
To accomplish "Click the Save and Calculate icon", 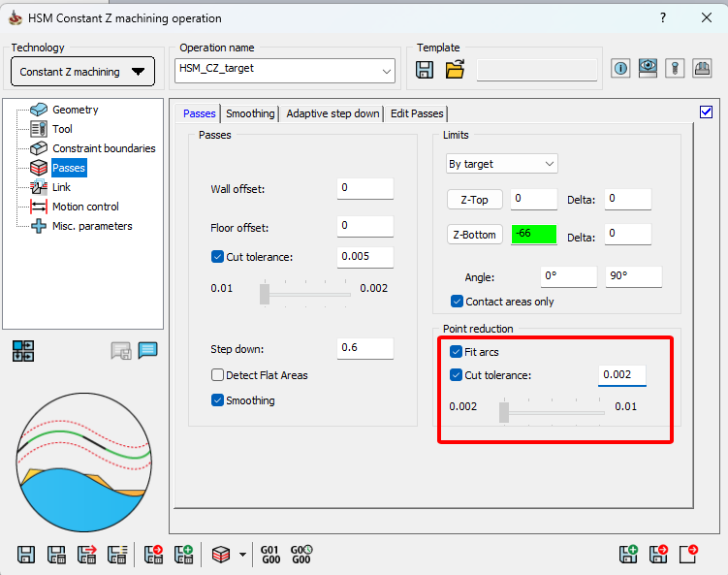I will coord(56,555).
